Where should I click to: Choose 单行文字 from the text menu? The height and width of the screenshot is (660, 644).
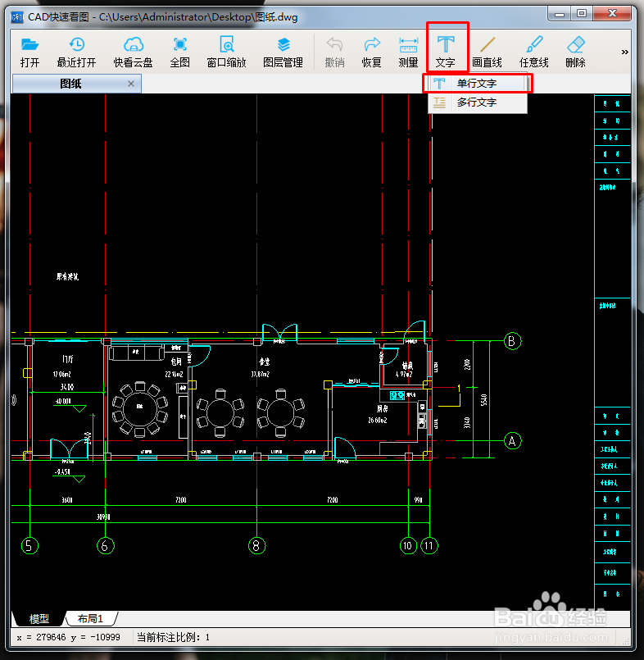[477, 84]
